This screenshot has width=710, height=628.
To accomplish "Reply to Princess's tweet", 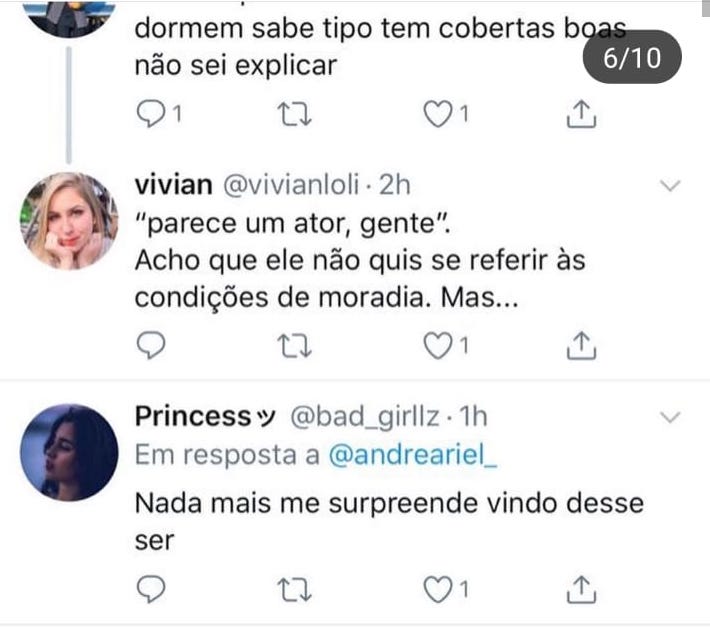I will tap(148, 588).
